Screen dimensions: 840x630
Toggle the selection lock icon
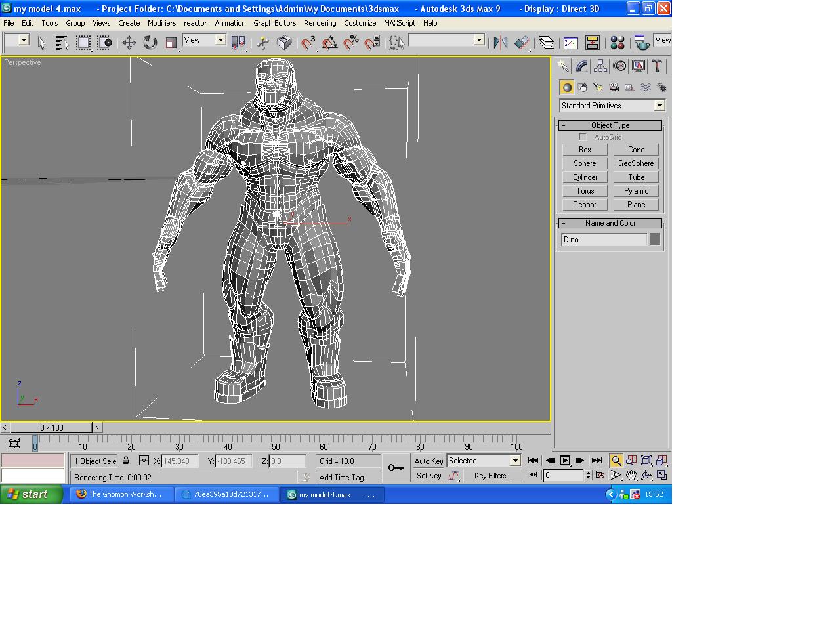[127, 461]
